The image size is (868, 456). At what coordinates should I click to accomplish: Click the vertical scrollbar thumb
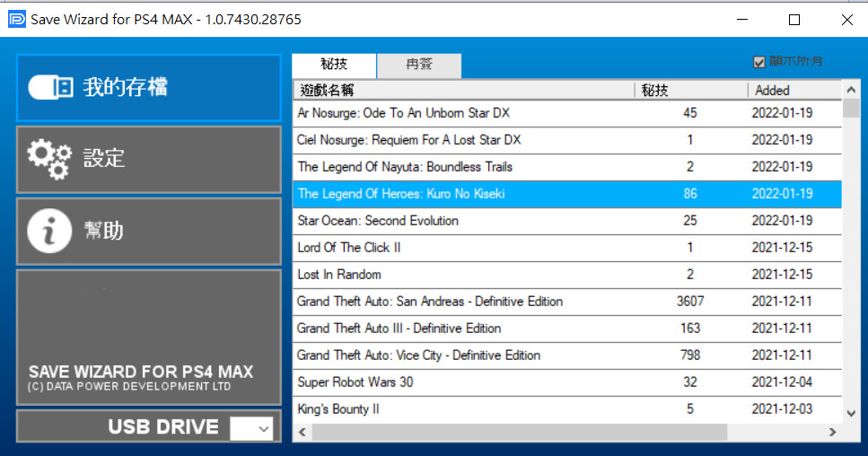[x=851, y=108]
